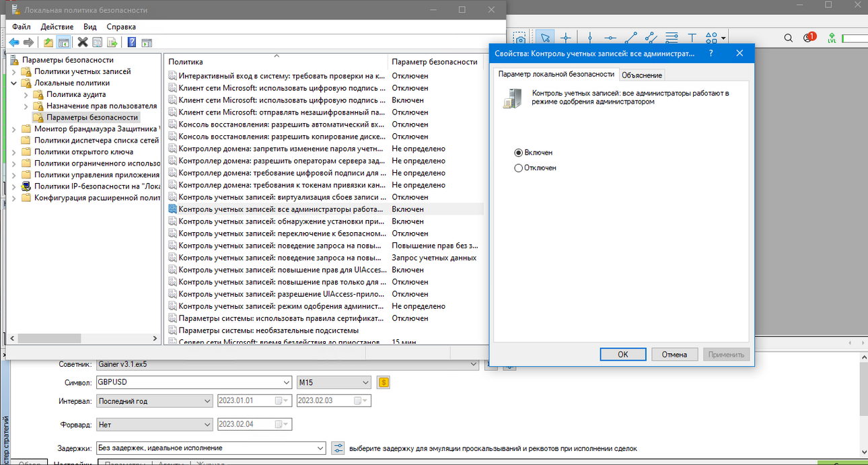Select the equidistant channel tool
Viewport: 868px width, 465px height.
coord(651,38)
